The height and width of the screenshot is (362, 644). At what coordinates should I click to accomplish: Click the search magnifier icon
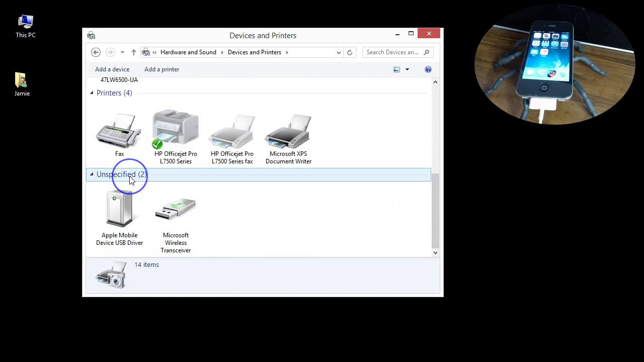(x=426, y=52)
